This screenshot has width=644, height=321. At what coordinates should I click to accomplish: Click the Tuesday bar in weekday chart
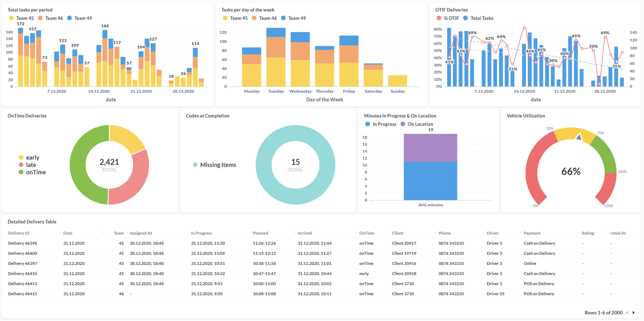click(x=276, y=60)
